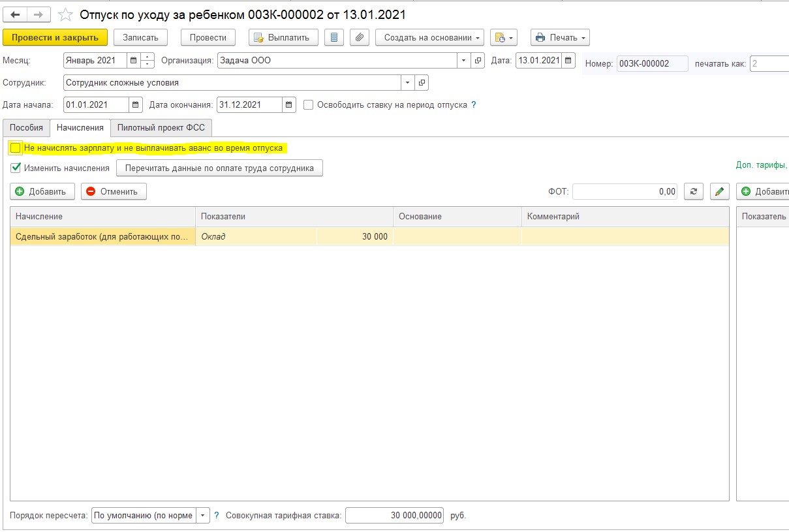Click the Провести и закрыть button
Image resolution: width=789 pixels, height=532 pixels.
click(55, 37)
